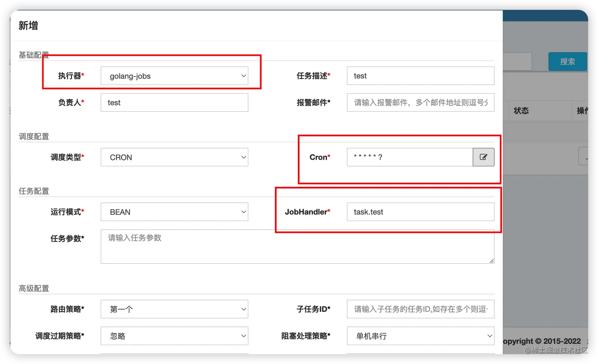Open the 执行器 dropdown showing golang-jobs

(x=174, y=76)
